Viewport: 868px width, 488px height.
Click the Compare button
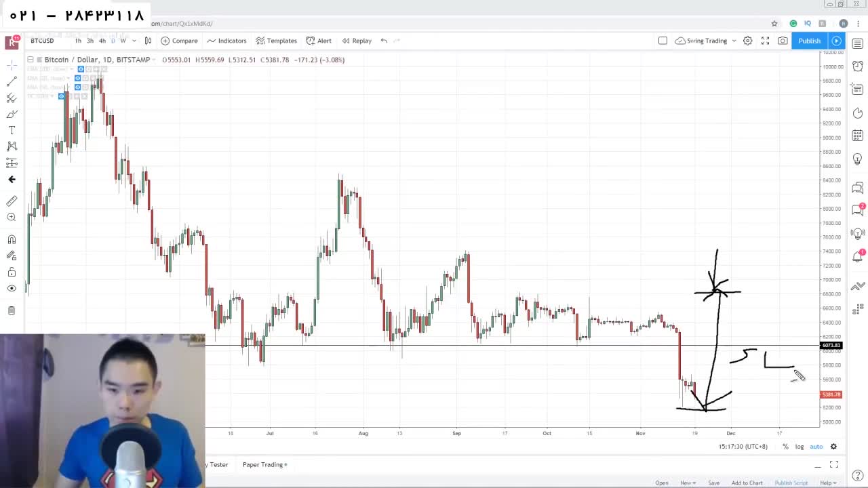click(179, 41)
